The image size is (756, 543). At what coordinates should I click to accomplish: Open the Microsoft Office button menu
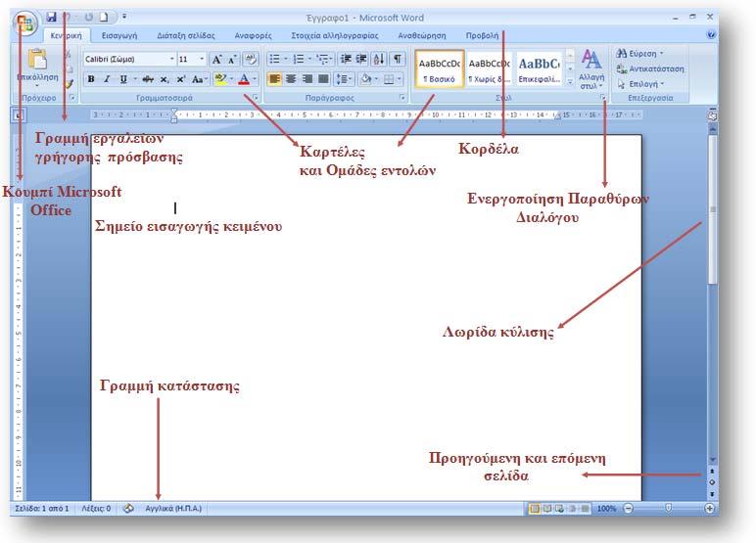click(x=25, y=23)
